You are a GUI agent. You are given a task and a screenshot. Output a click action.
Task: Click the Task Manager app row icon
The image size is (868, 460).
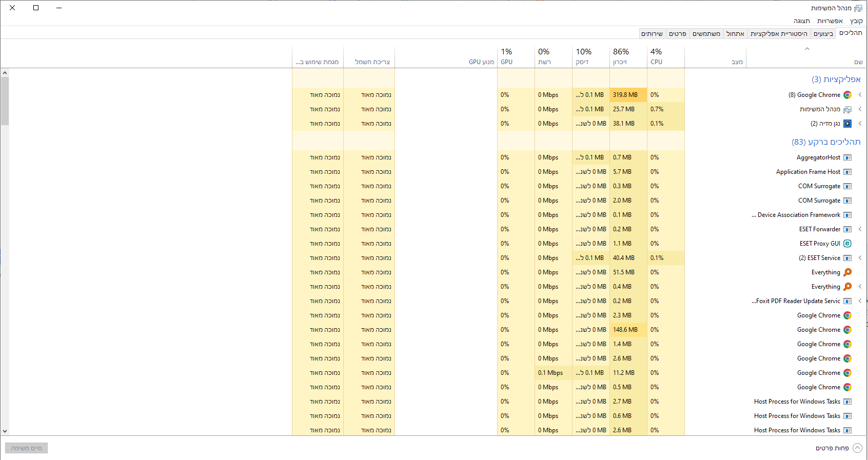(x=847, y=109)
